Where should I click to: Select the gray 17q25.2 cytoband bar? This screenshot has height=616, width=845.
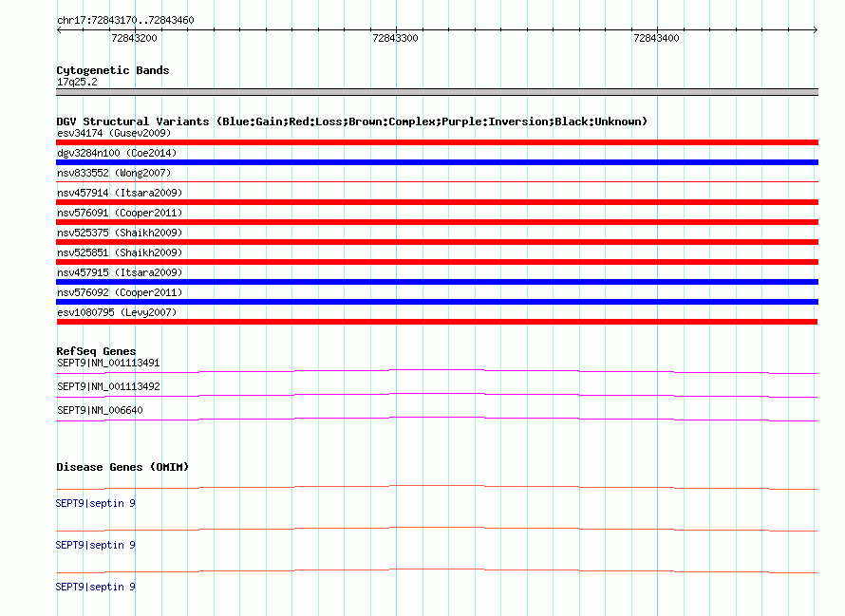coord(437,92)
